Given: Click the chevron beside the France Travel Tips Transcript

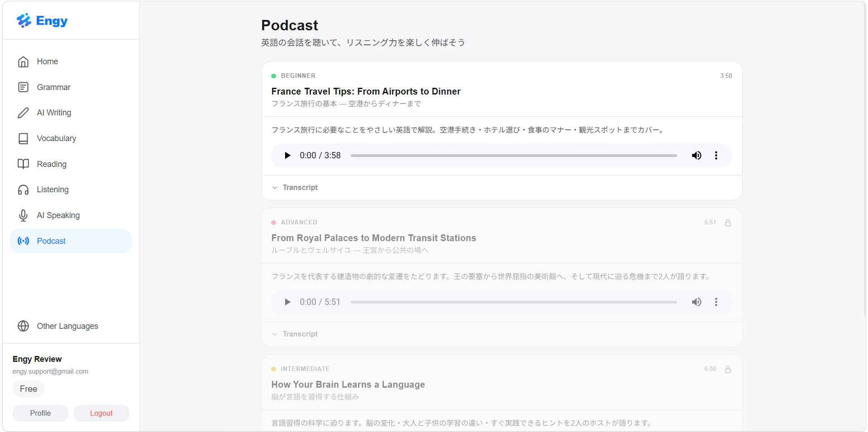Looking at the screenshot, I should tap(275, 188).
